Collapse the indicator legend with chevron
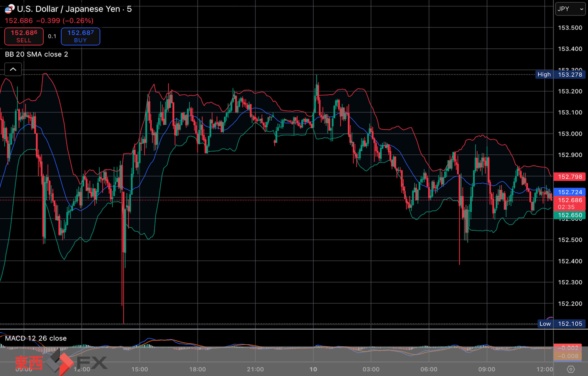 [13, 69]
